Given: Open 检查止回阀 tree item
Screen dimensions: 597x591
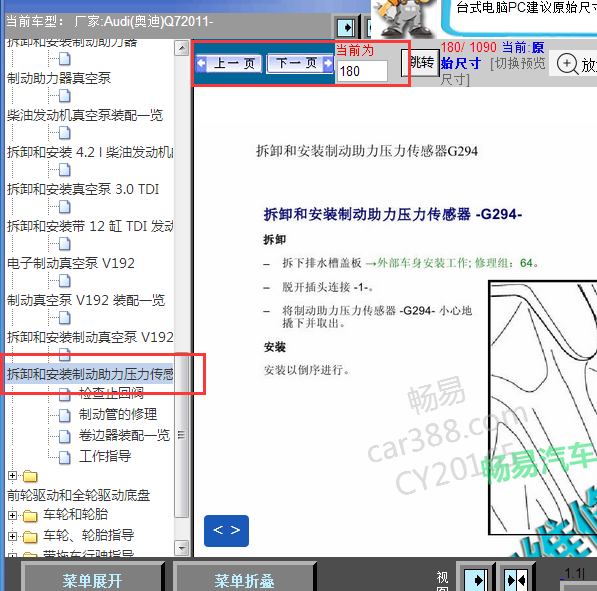Looking at the screenshot, I should tap(112, 393).
